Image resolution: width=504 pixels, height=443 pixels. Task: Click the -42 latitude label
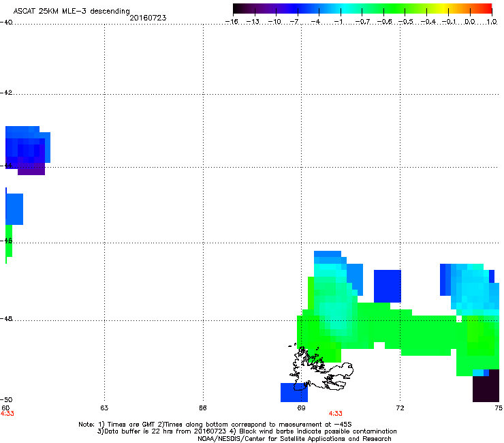(x=6, y=92)
